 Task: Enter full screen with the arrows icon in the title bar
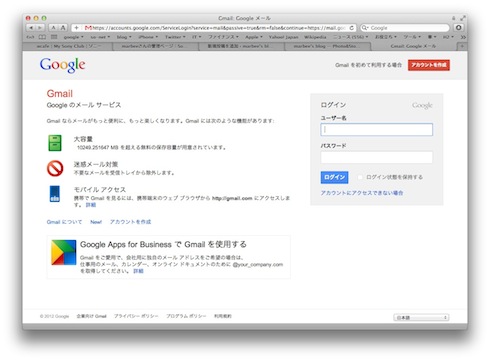click(x=463, y=18)
